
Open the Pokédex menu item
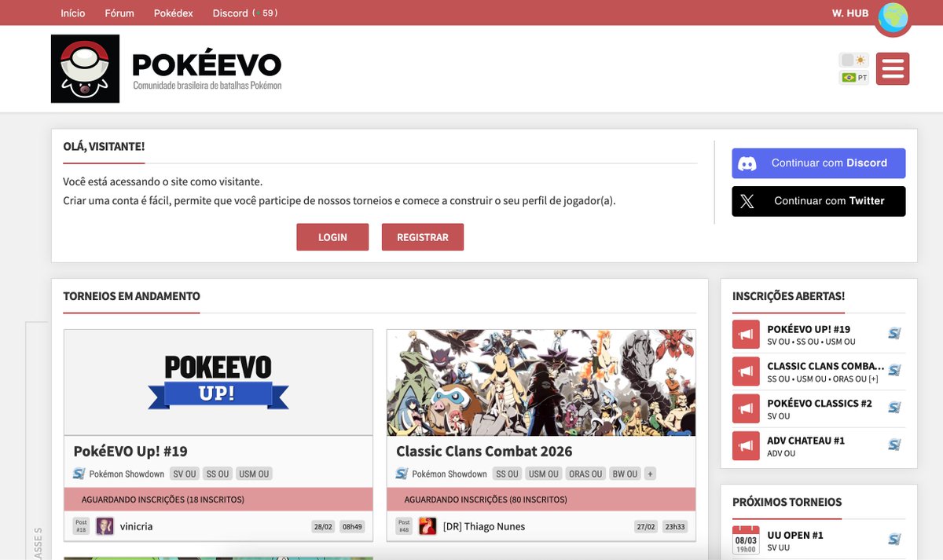173,13
